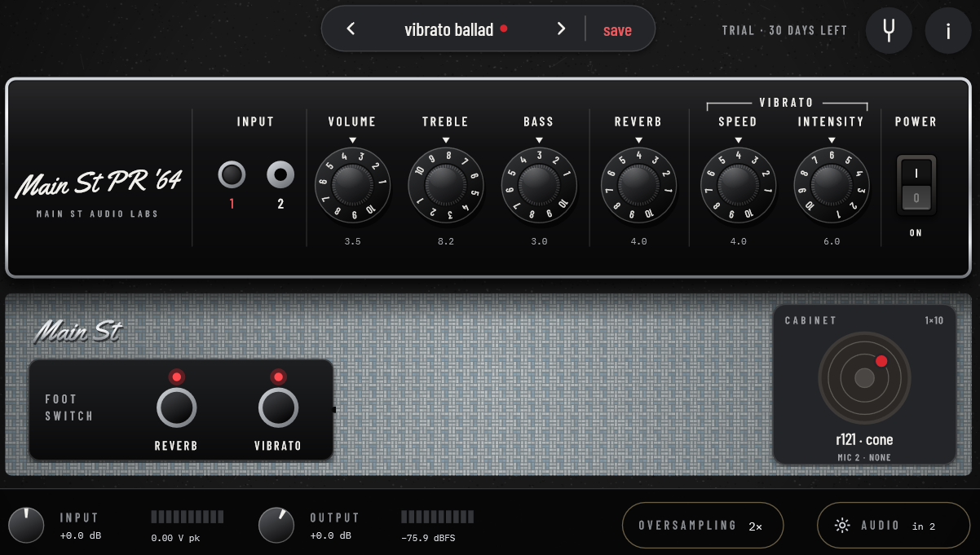Open the tuner with the tuning fork icon
The image size is (980, 555).
pyautogui.click(x=889, y=31)
